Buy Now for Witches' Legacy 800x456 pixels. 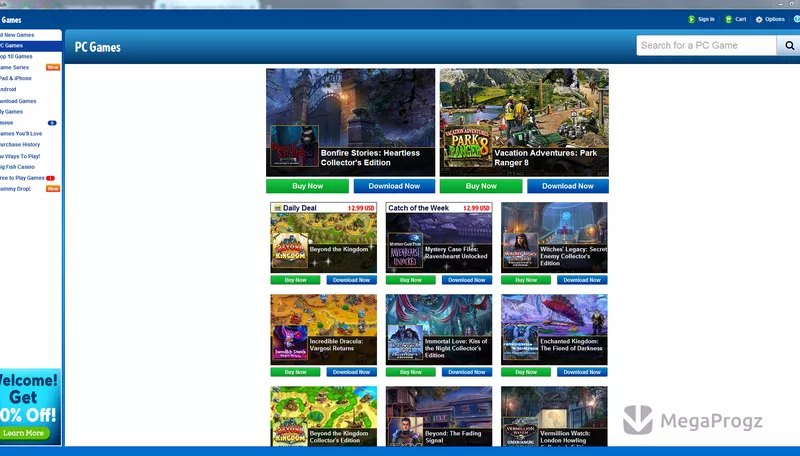click(x=526, y=280)
